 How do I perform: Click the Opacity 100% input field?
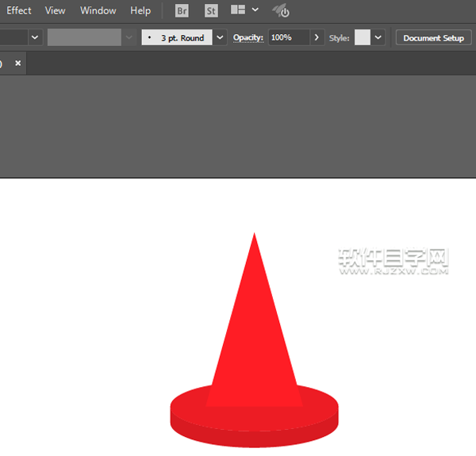tap(288, 37)
